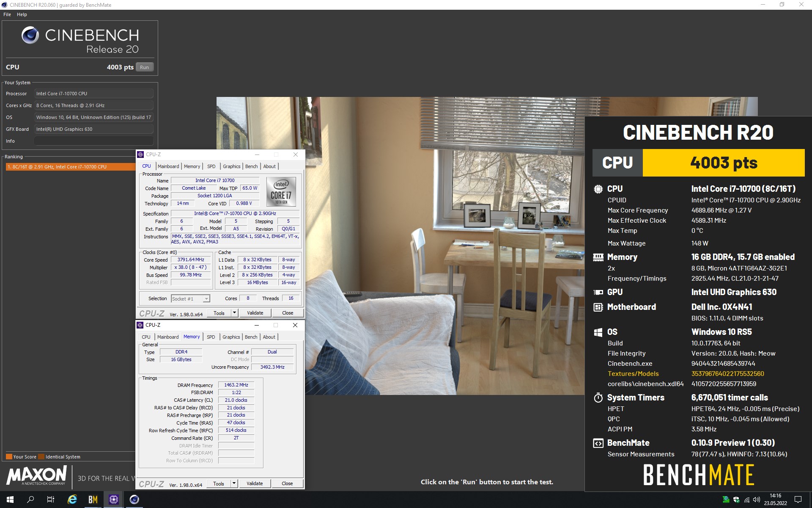
Task: Open the About tab in upper CPU-Z window
Action: tap(269, 166)
